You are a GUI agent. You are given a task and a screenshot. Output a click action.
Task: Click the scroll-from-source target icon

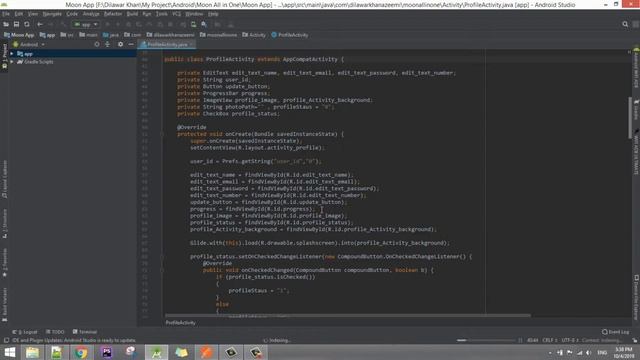point(97,44)
